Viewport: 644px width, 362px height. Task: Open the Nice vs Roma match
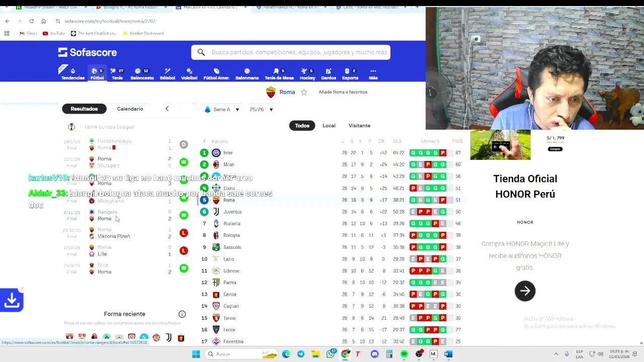tap(126, 268)
